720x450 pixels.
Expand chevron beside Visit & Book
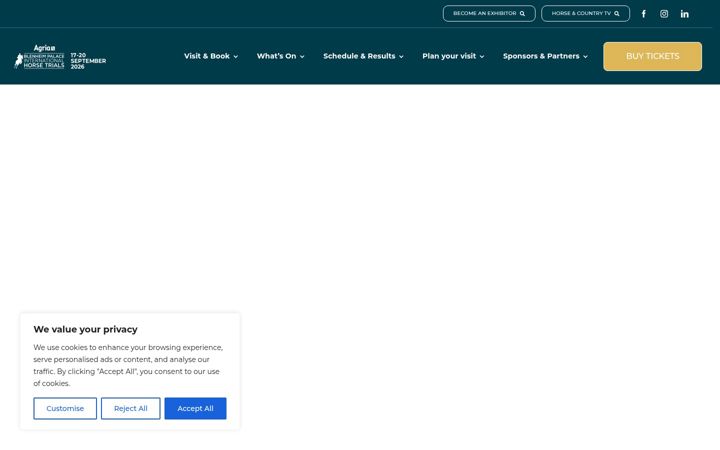(x=236, y=56)
